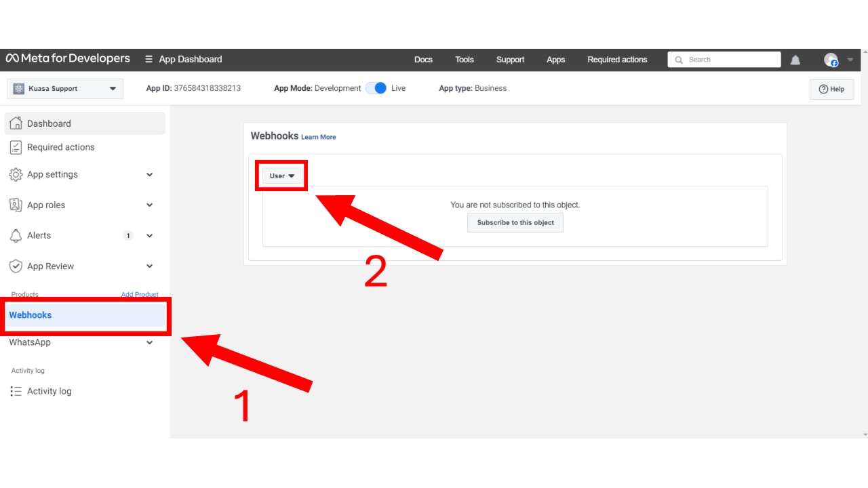
Task: Open the Docs menu in top bar
Action: 423,60
